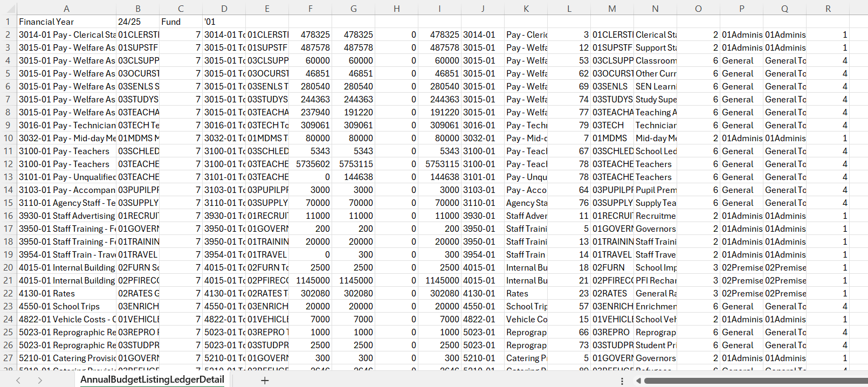This screenshot has height=387, width=868.
Task: Select column R header
Action: pyautogui.click(x=828, y=9)
